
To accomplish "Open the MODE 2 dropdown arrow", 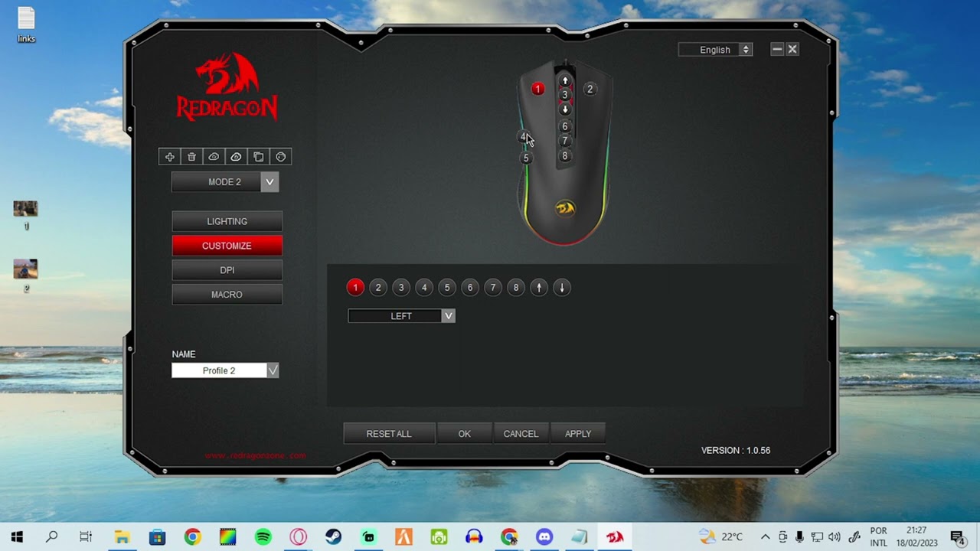I will pos(269,182).
